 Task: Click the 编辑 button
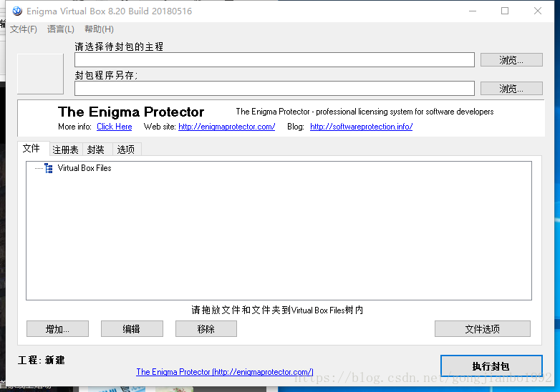click(x=132, y=329)
